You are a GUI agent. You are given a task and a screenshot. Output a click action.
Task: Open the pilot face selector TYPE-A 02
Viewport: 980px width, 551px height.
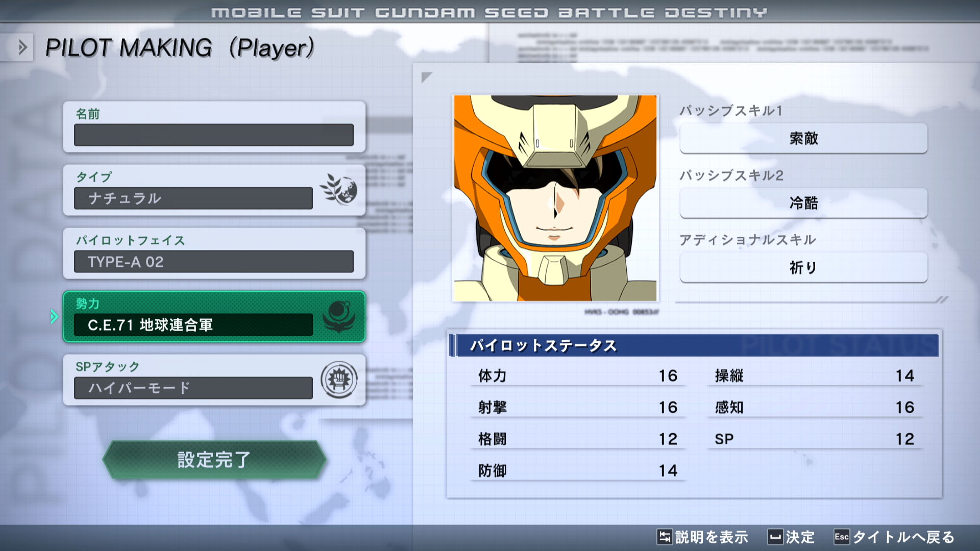(x=213, y=261)
